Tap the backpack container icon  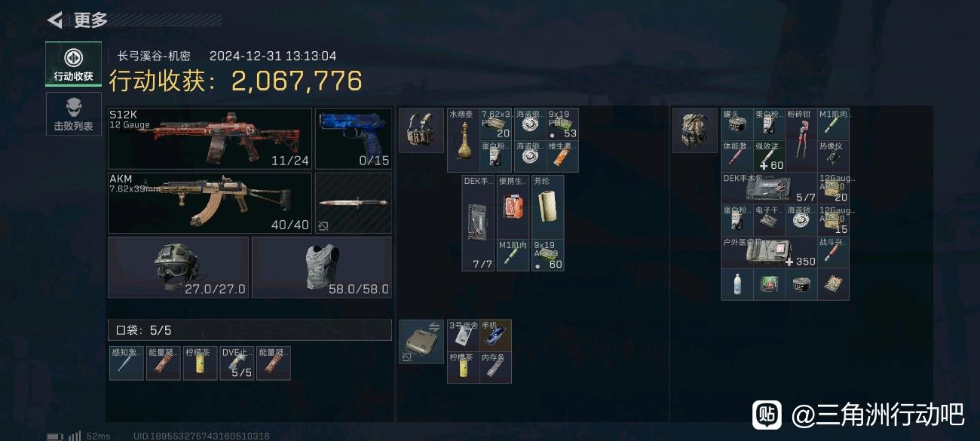[x=694, y=130]
